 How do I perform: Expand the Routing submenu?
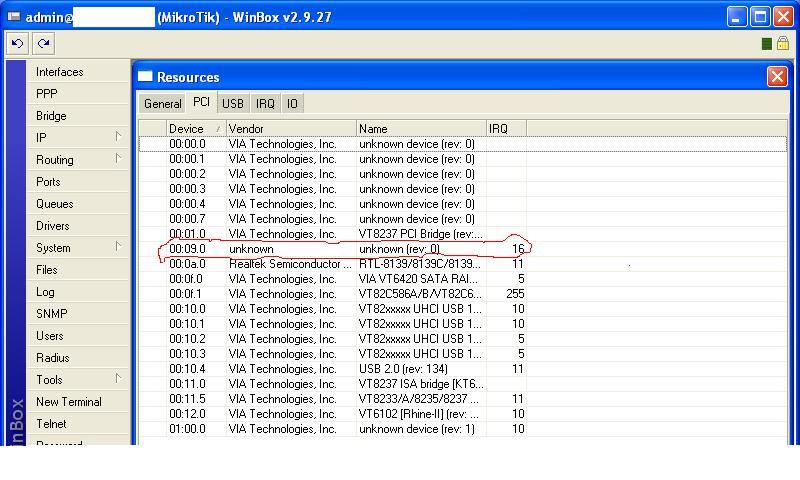pyautogui.click(x=117, y=159)
